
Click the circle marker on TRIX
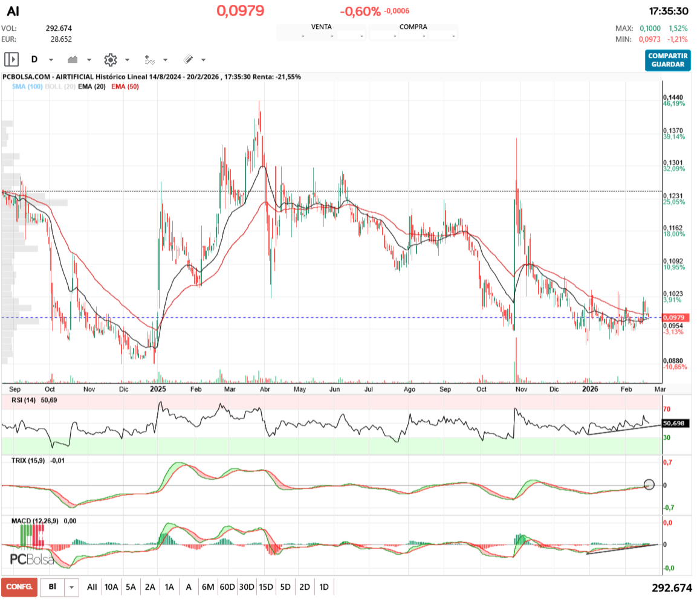(649, 484)
